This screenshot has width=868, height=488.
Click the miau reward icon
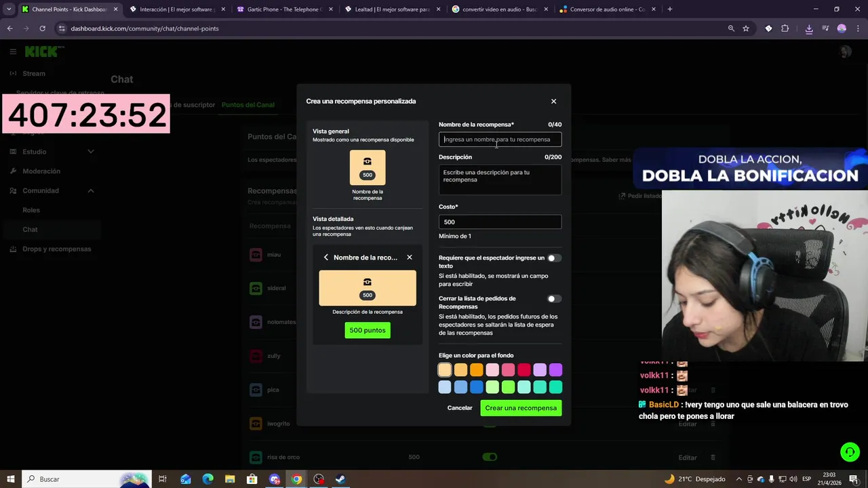pos(256,255)
